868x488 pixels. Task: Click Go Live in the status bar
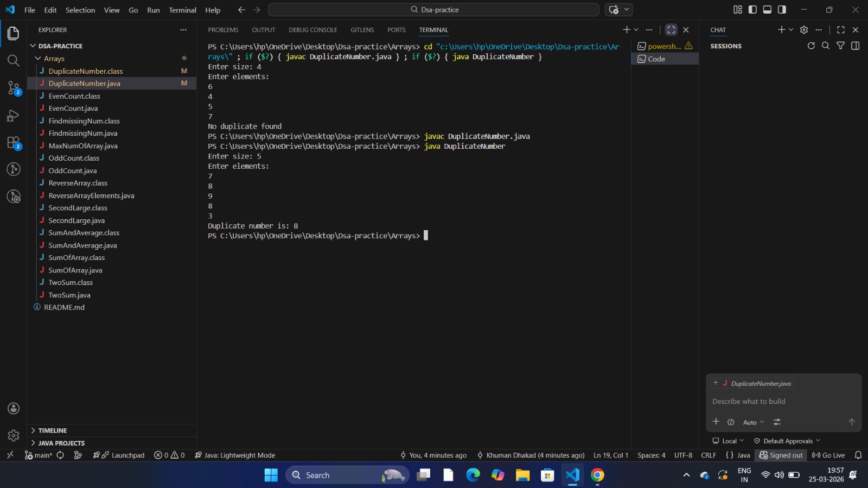point(828,455)
